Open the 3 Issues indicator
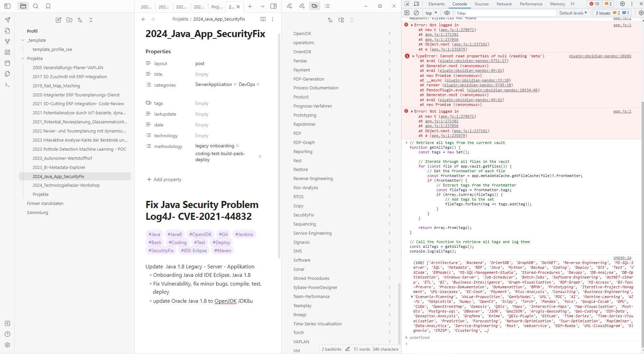Screen dimensions: 644x354 tap(612, 13)
